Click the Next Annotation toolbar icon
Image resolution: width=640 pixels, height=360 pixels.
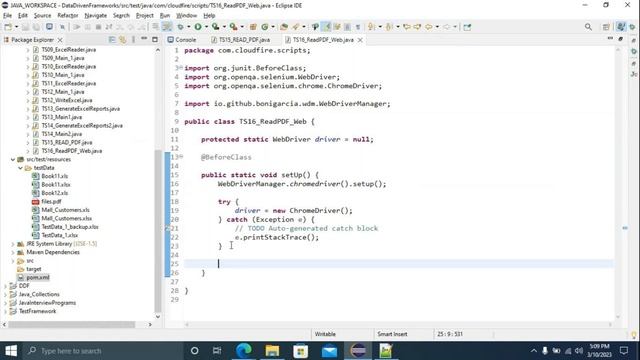[x=371, y=27]
